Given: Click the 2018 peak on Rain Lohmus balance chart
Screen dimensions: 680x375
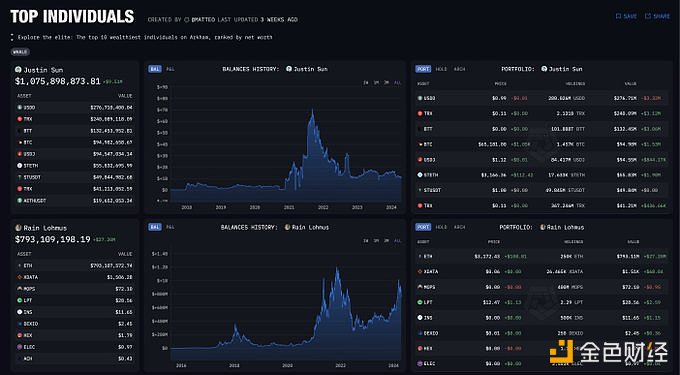Looking at the screenshot, I should click(x=235, y=326).
